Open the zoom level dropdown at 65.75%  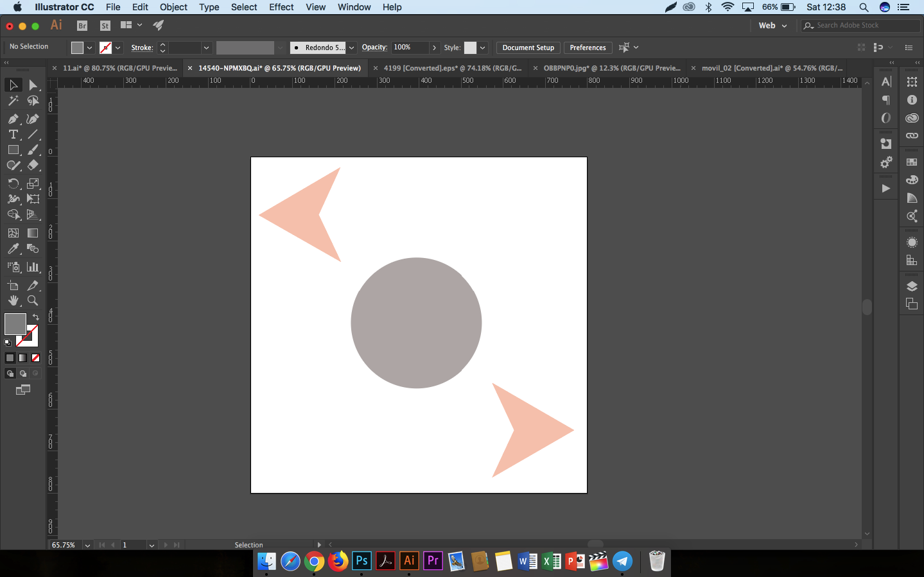[87, 545]
